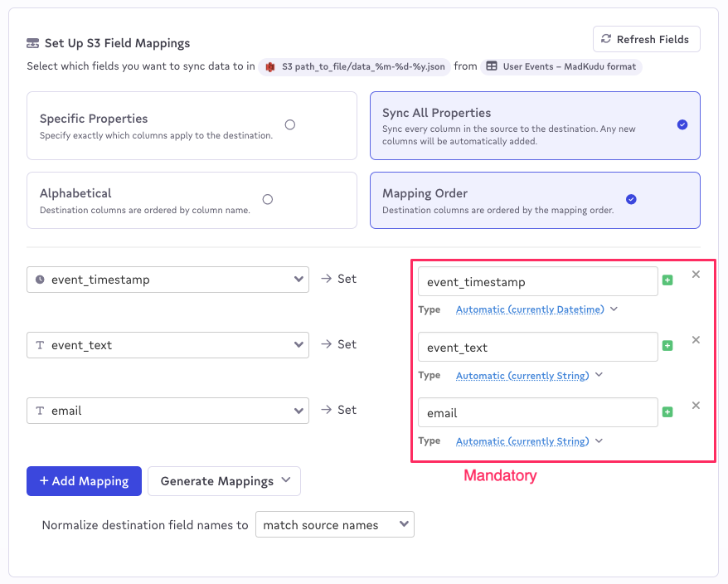Expand Generate Mappings menu
Image resolution: width=728 pixels, height=584 pixels.
click(224, 481)
